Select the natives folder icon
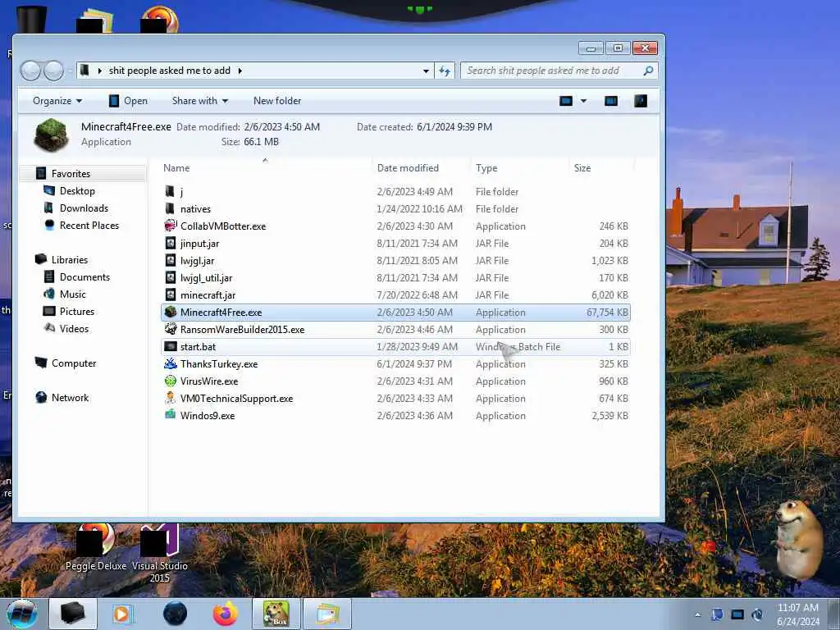Viewport: 840px width, 630px height. 170,208
